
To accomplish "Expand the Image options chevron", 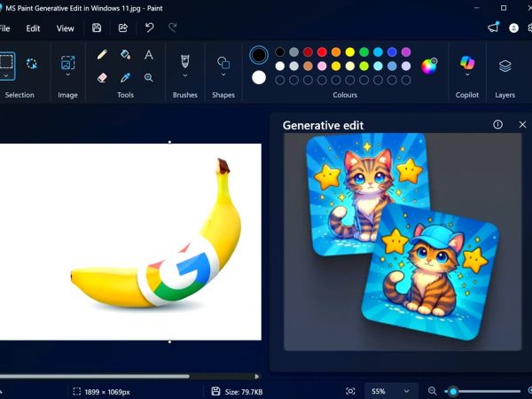I will pyautogui.click(x=68, y=74).
